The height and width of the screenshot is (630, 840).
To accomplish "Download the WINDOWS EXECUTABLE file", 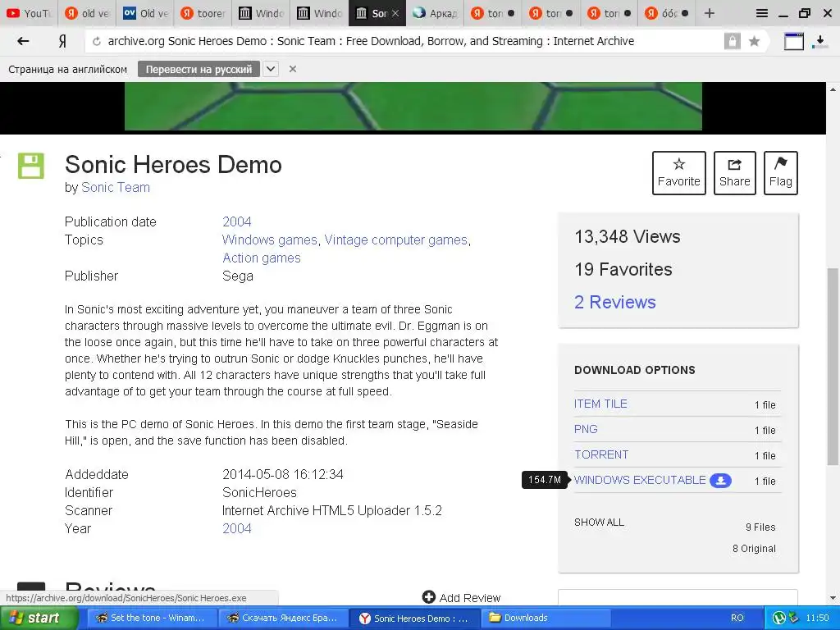I will [640, 480].
